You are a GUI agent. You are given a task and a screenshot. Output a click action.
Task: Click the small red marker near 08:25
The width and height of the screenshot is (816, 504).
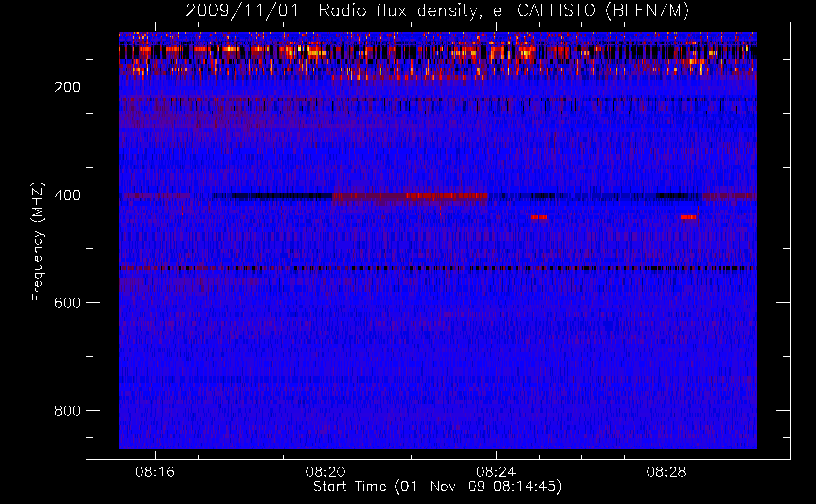point(539,217)
